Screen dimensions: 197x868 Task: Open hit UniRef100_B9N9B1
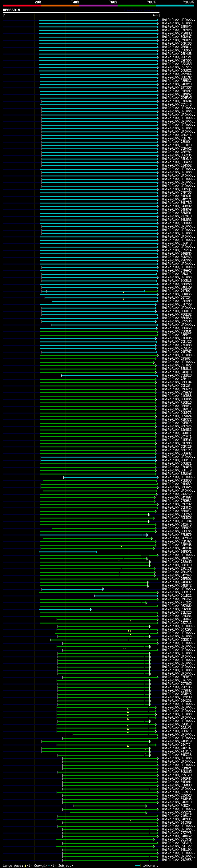click(176, 609)
